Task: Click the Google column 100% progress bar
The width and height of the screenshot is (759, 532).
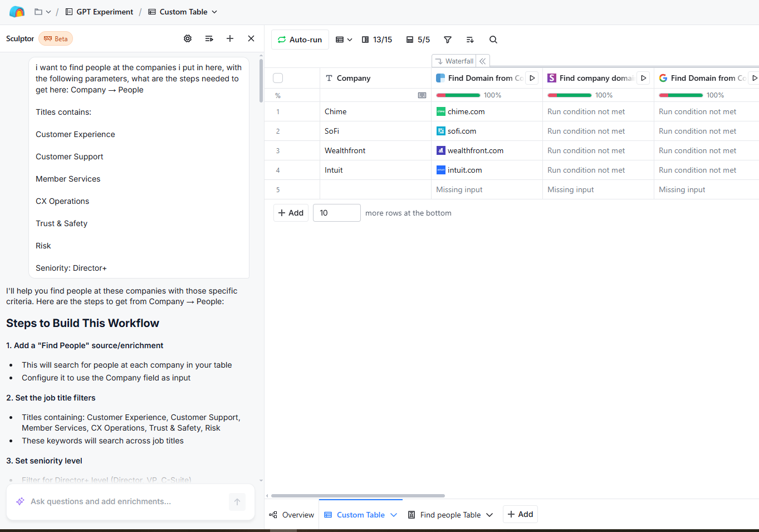Action: tap(680, 95)
